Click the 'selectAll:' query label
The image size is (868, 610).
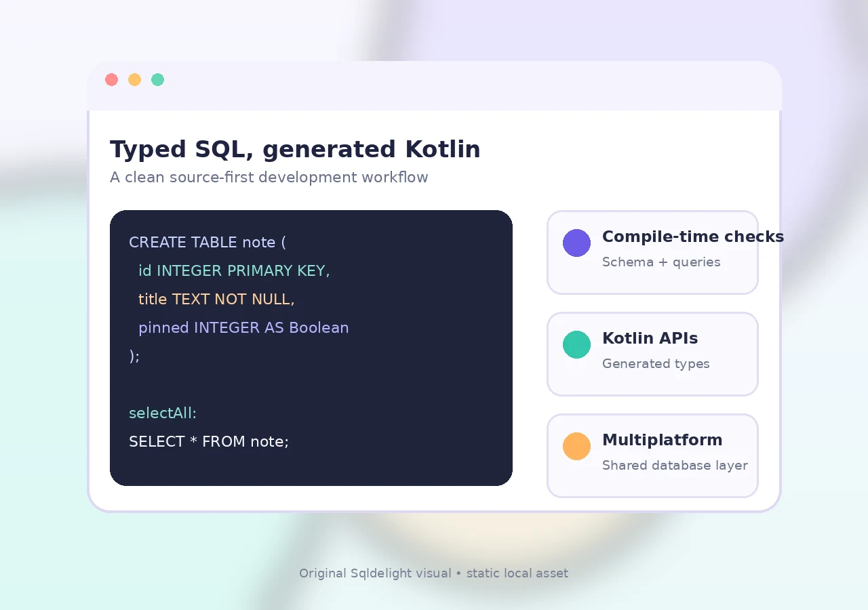(163, 413)
